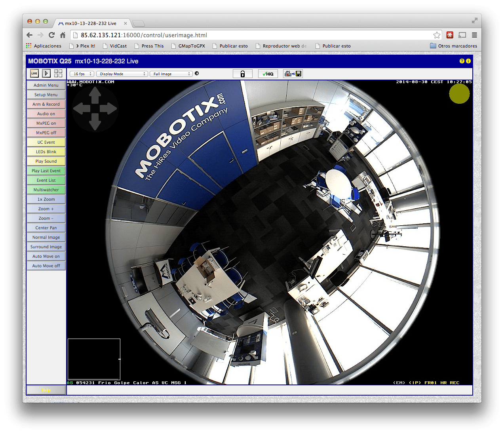This screenshot has width=504, height=434.
Task: Open camera help via the yellow question mark
Action: (461, 61)
